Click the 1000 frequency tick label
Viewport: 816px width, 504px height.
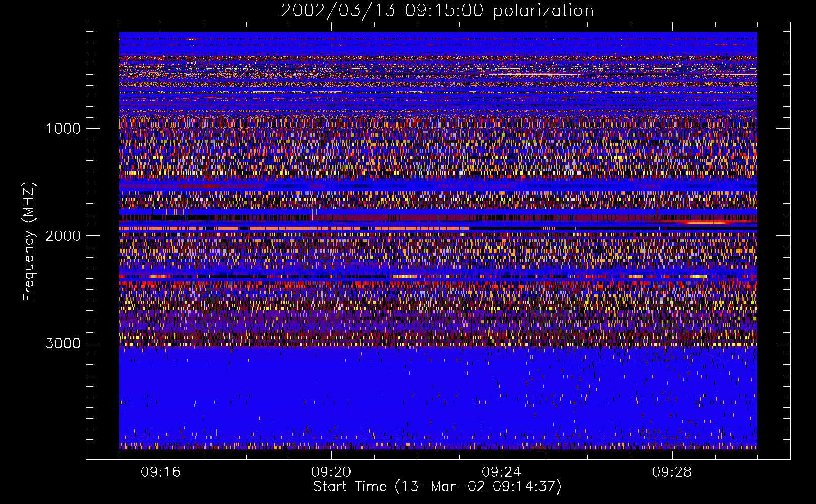click(x=63, y=129)
